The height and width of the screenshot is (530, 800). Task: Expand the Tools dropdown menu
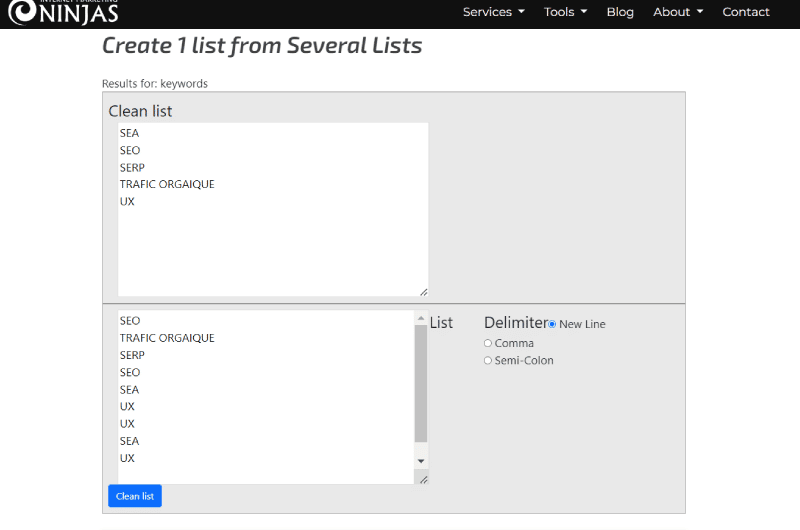point(565,12)
